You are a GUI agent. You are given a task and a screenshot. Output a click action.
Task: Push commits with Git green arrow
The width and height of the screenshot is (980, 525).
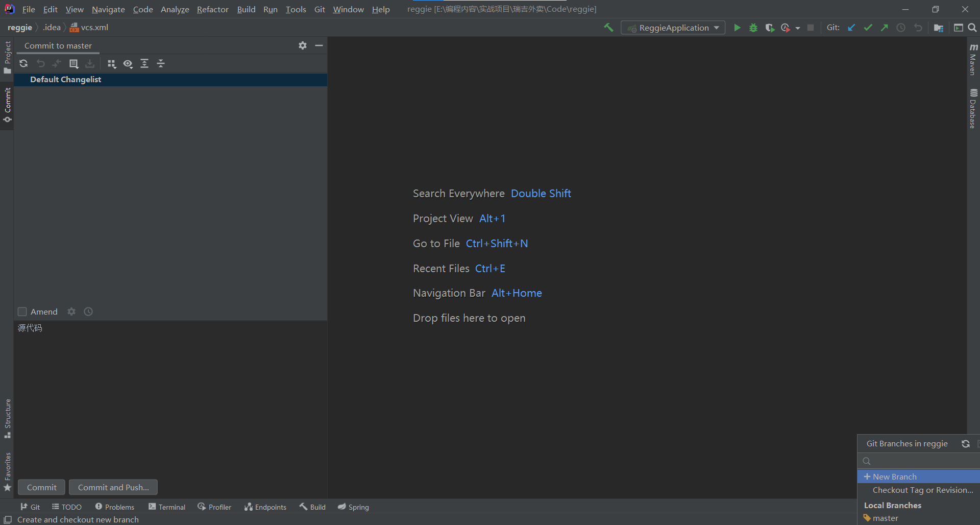[x=885, y=28]
